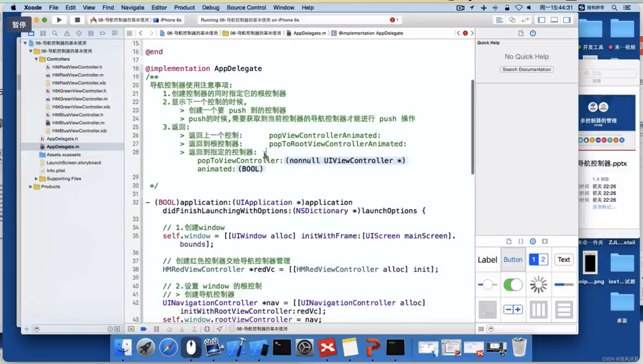Open the Product menu in menu bar
The image size is (643, 364).
(184, 7)
